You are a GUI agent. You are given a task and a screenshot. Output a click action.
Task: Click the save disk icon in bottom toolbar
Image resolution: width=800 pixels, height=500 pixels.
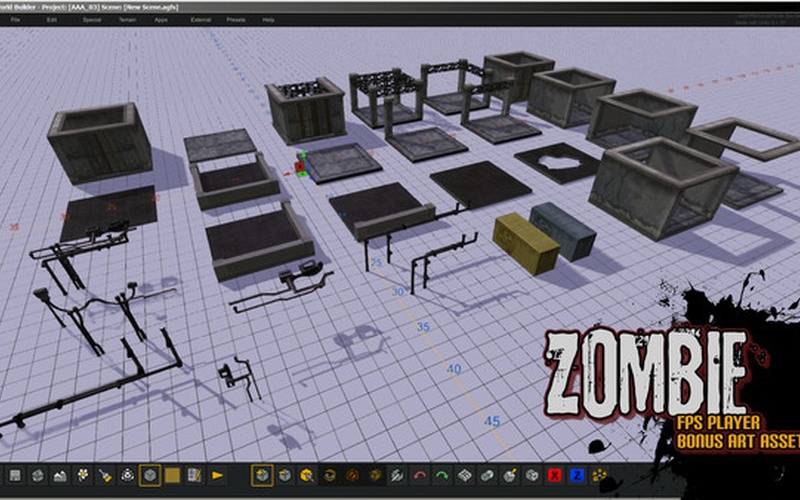point(15,475)
